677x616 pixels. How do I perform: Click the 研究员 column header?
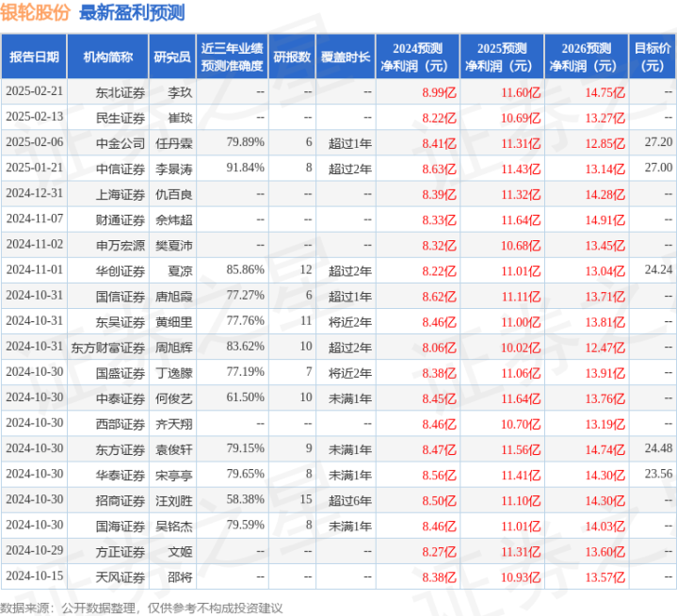pyautogui.click(x=172, y=57)
